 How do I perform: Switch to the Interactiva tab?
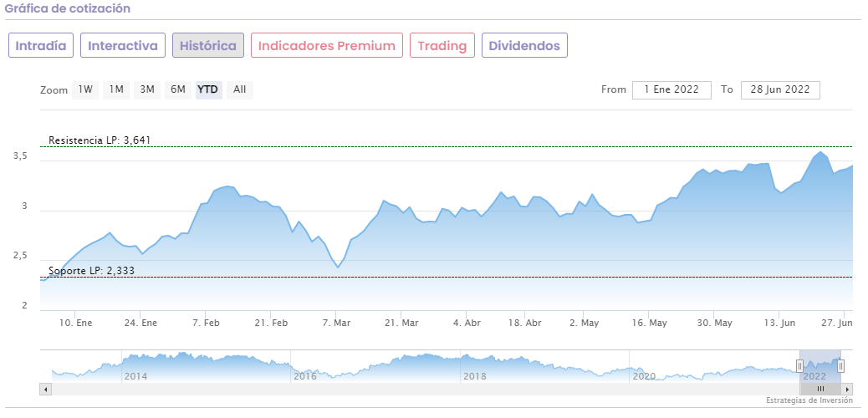[x=123, y=46]
